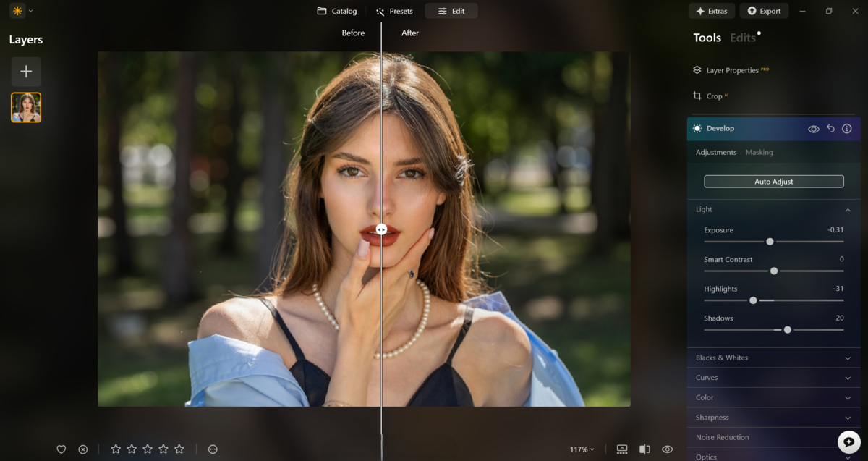Click the Auto Adjust button
Image resolution: width=868 pixels, height=461 pixels.
pyautogui.click(x=773, y=181)
